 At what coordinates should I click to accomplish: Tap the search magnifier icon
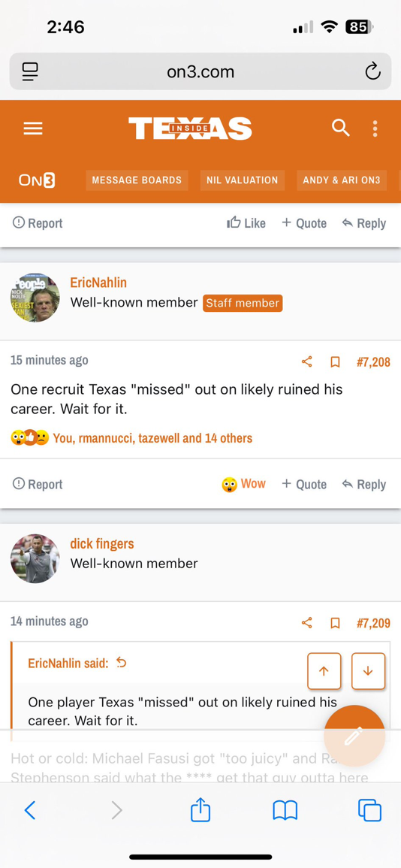pyautogui.click(x=341, y=128)
